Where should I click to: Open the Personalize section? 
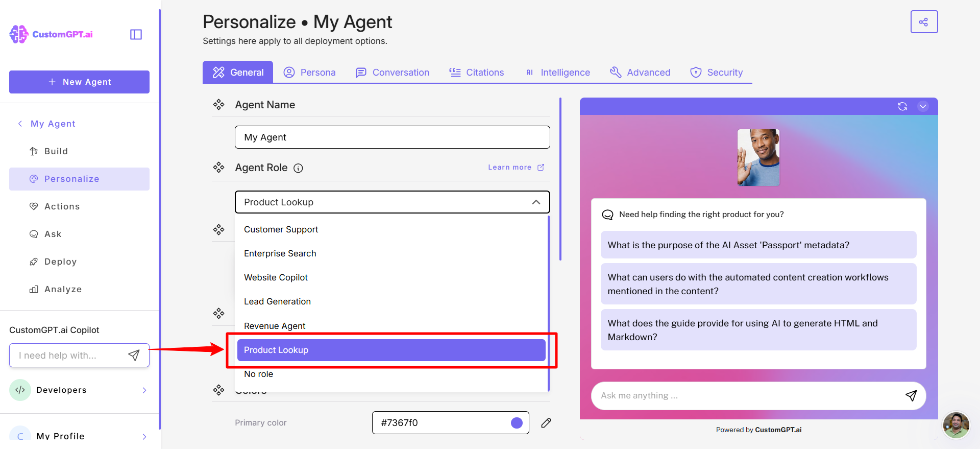[x=79, y=179]
